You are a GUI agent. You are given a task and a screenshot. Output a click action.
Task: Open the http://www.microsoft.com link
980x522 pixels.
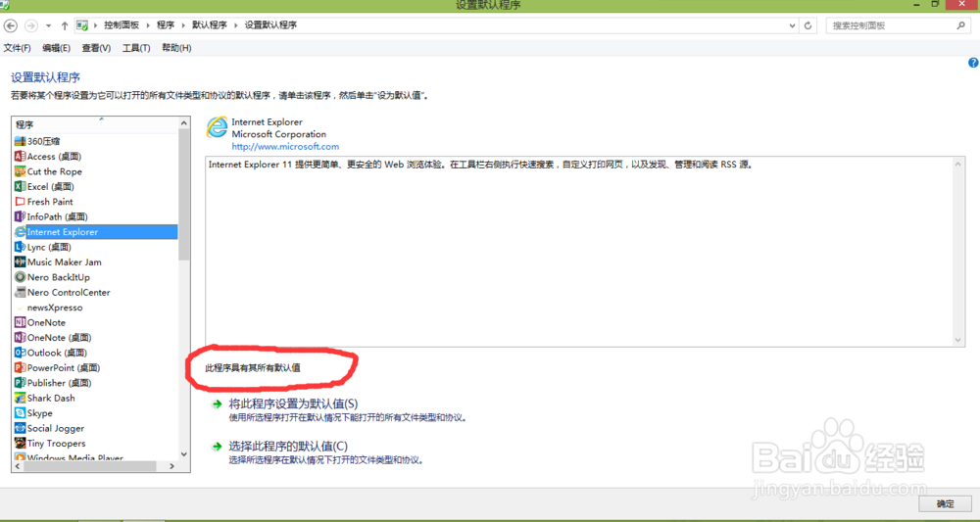click(x=285, y=147)
